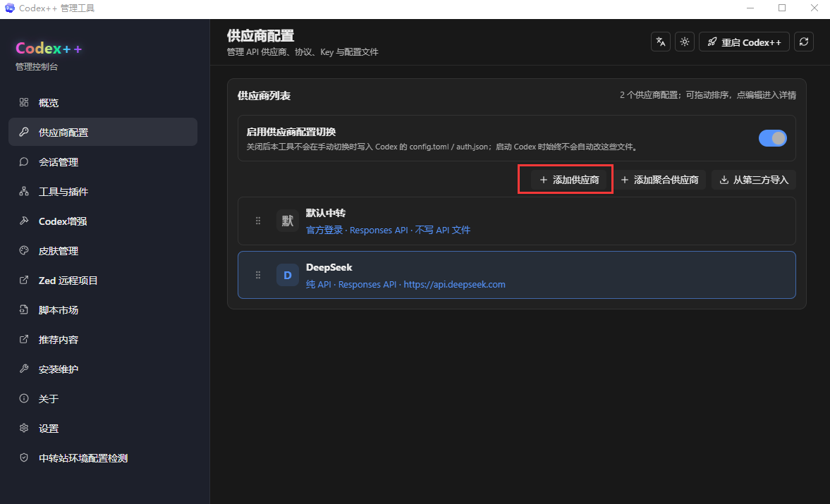Click the 默 avatar icon of 默认中转

[x=288, y=221]
